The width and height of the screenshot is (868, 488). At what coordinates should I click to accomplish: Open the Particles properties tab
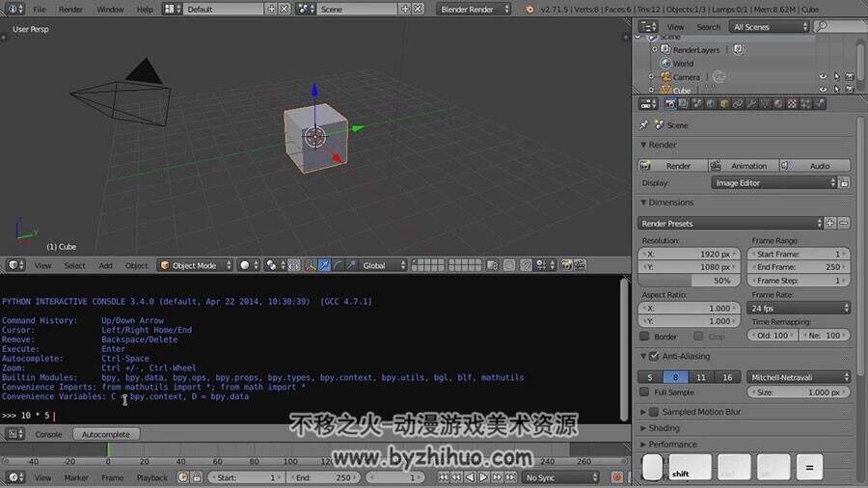pyautogui.click(x=805, y=103)
